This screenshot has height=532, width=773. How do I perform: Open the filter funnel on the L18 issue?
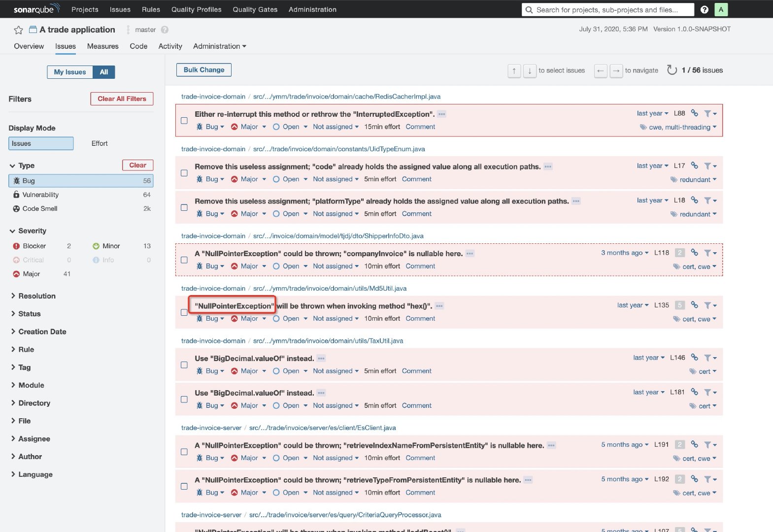(710, 200)
